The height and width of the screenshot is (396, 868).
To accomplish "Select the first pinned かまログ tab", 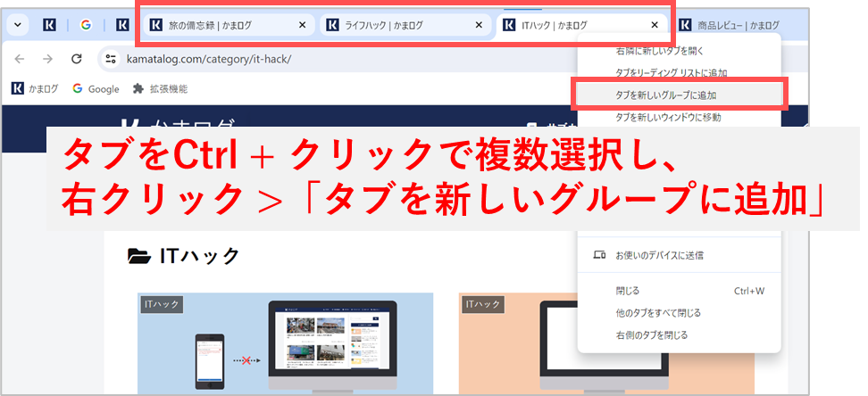I will [x=49, y=25].
